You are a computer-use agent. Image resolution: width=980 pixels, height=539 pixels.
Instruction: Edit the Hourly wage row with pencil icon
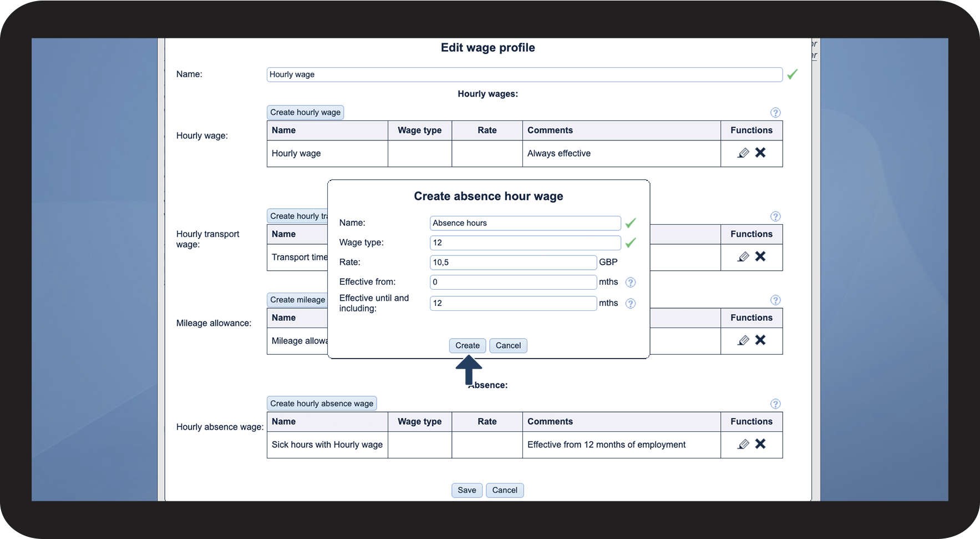[743, 153]
